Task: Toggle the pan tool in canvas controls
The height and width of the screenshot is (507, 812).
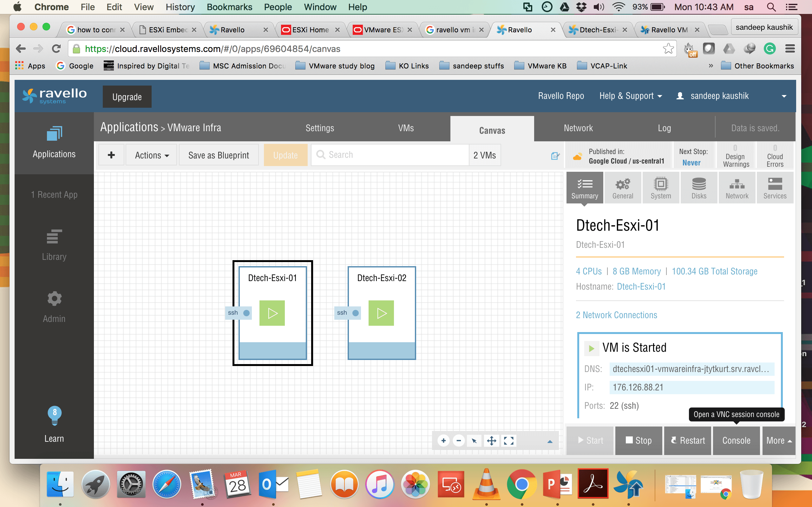Action: coord(491,440)
